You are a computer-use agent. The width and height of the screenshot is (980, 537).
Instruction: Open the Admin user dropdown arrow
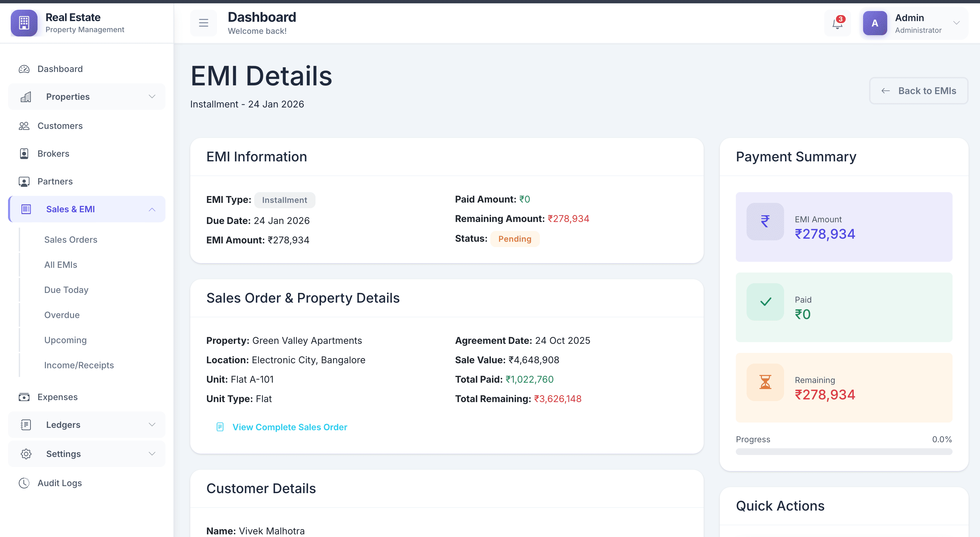957,23
